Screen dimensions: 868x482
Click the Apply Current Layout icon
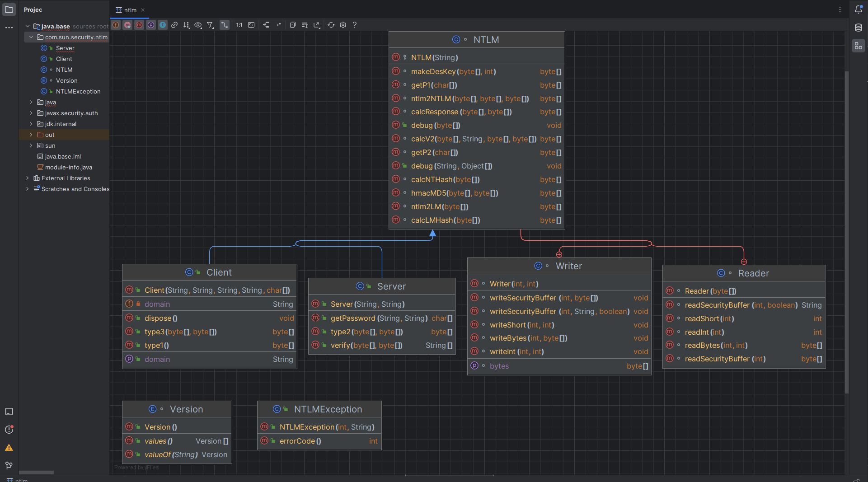pos(266,25)
